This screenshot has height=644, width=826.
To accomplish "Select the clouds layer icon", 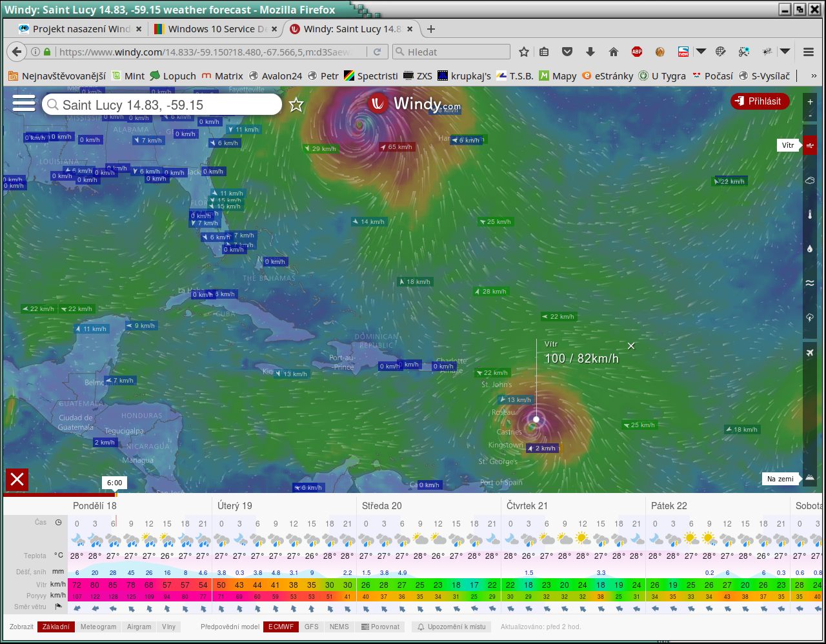I will [811, 180].
